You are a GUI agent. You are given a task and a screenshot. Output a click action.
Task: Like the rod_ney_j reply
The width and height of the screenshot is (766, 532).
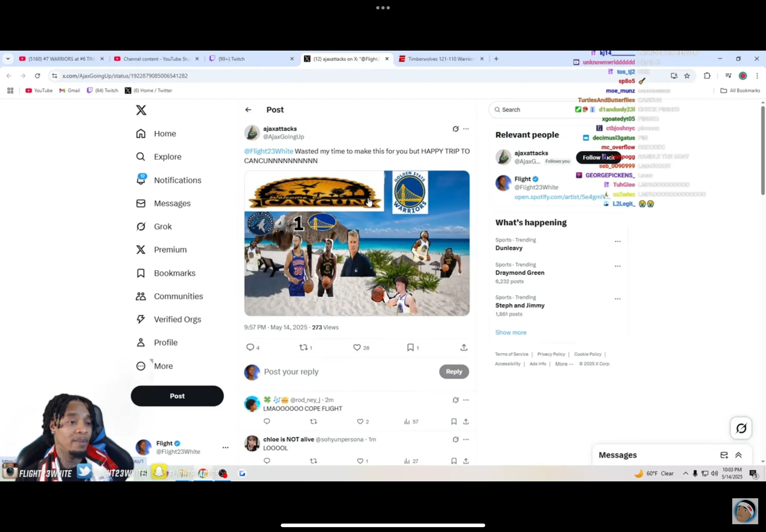pyautogui.click(x=360, y=422)
